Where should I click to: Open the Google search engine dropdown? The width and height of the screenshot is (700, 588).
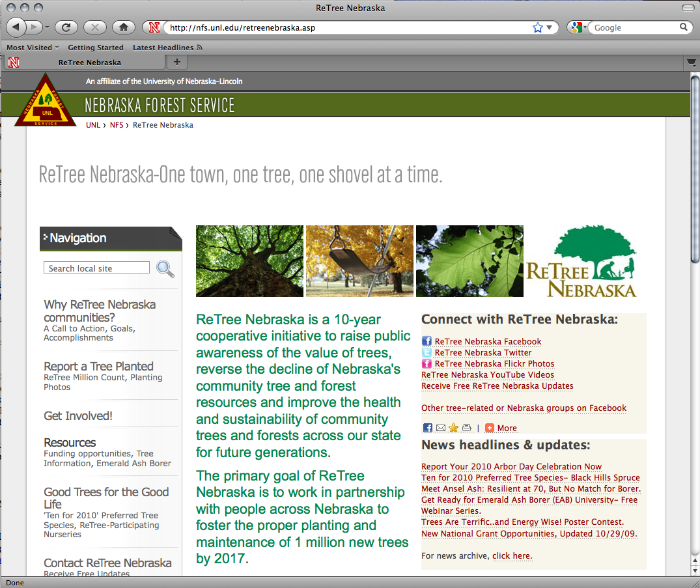(x=578, y=27)
